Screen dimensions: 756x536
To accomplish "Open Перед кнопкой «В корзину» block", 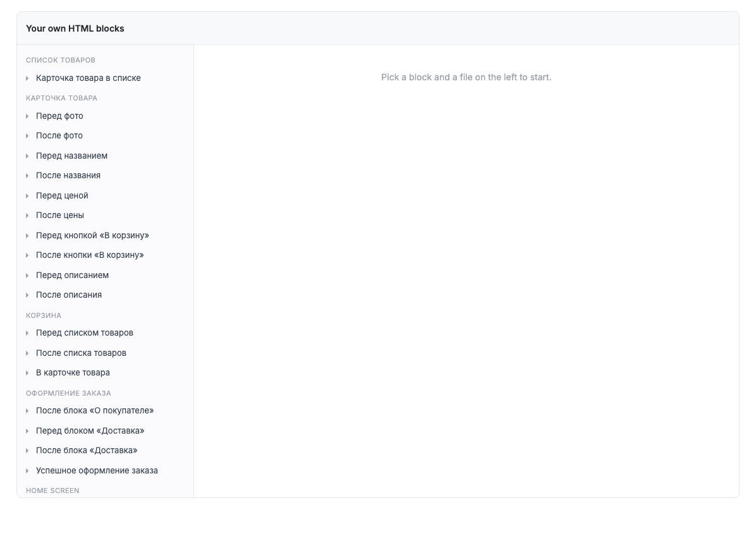I will point(92,236).
